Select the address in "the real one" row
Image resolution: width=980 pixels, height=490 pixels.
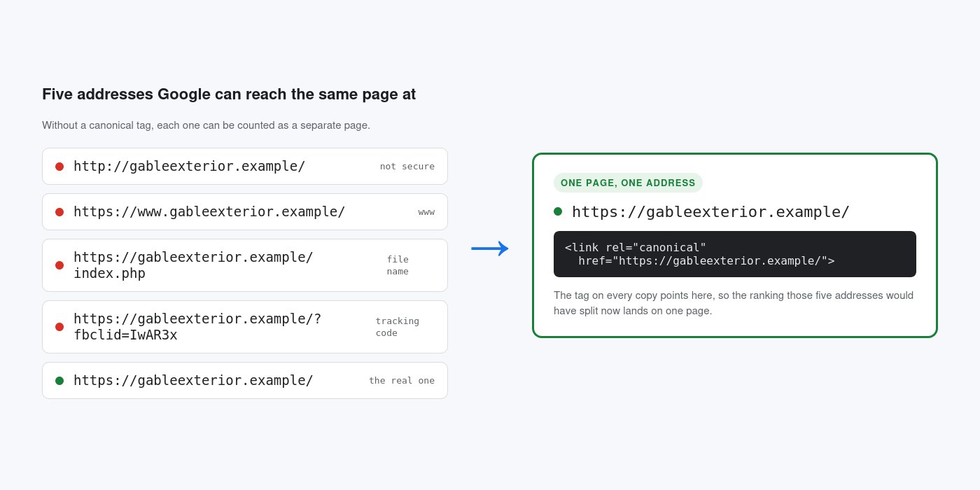(x=193, y=380)
